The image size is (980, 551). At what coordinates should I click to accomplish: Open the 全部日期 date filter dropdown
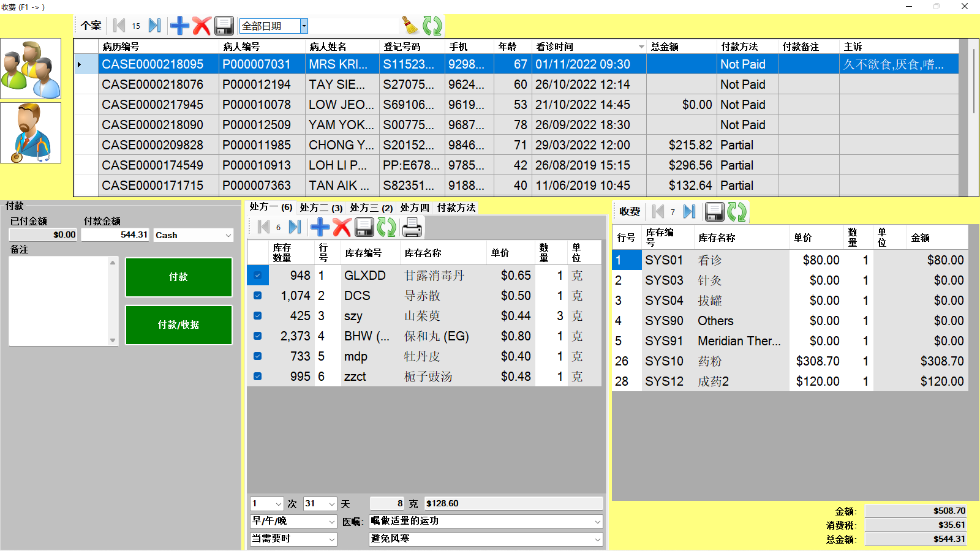pos(304,26)
